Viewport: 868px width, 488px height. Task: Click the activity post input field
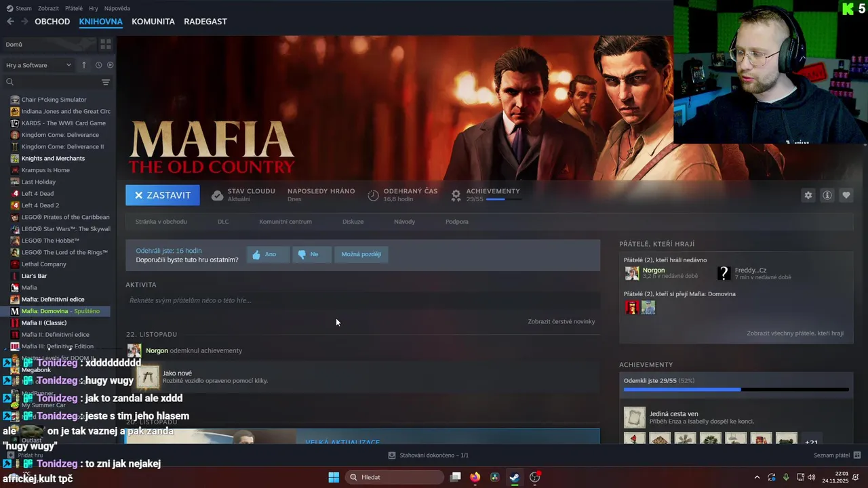363,300
